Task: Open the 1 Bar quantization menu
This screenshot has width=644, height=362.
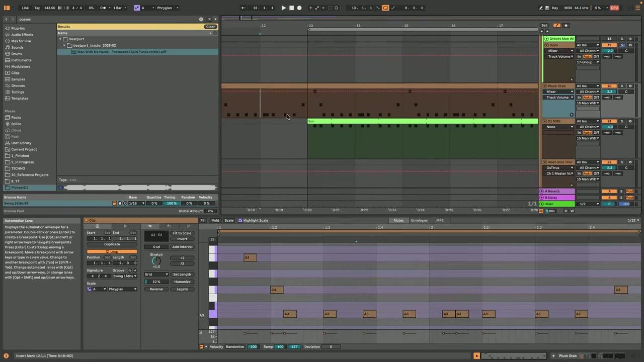Action: pyautogui.click(x=119, y=8)
